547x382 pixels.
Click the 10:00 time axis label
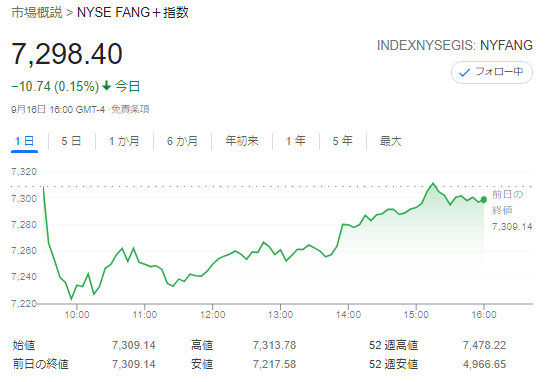tap(77, 315)
